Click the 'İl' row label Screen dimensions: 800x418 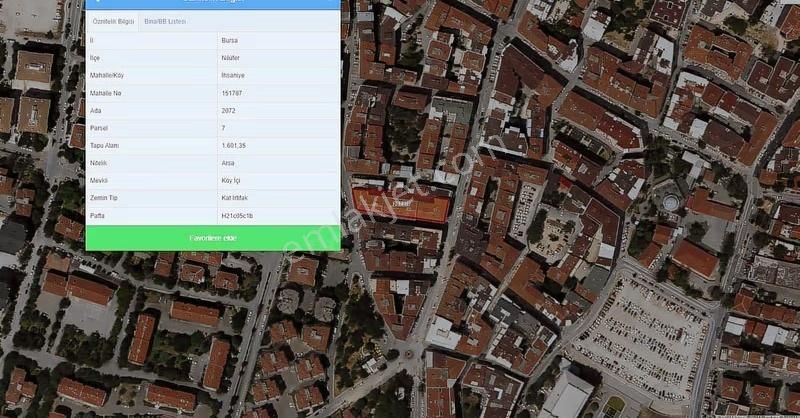point(92,40)
